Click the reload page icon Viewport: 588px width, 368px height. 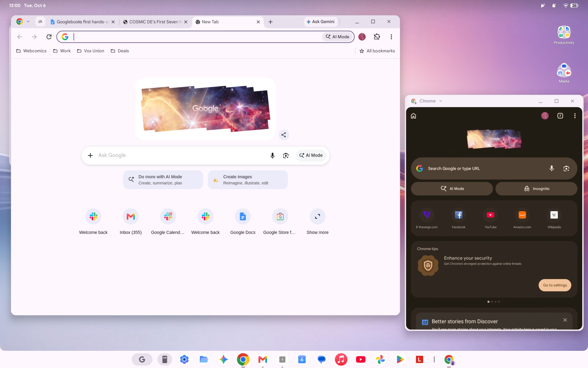point(49,37)
